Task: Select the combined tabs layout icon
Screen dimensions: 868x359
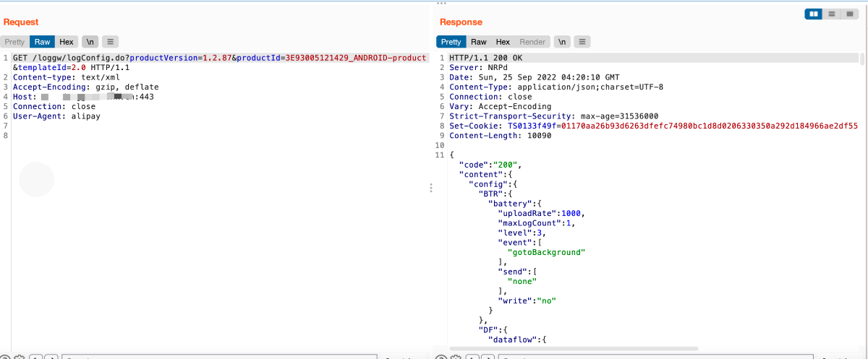Action: pyautogui.click(x=850, y=14)
